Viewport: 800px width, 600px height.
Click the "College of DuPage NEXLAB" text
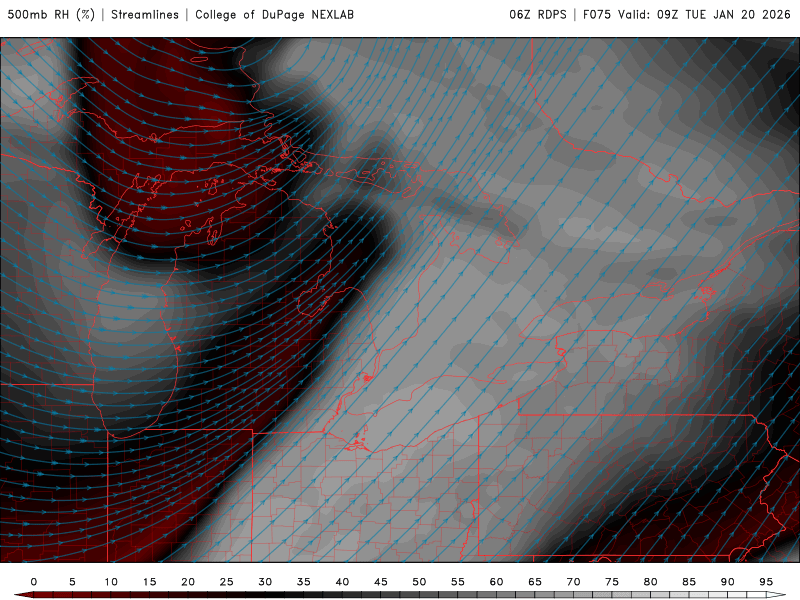click(x=274, y=14)
